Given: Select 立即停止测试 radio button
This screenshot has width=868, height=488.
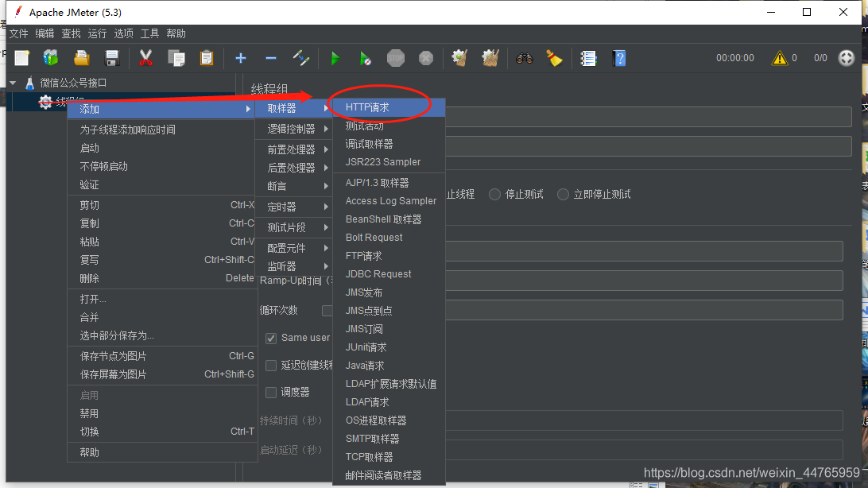Looking at the screenshot, I should (563, 194).
